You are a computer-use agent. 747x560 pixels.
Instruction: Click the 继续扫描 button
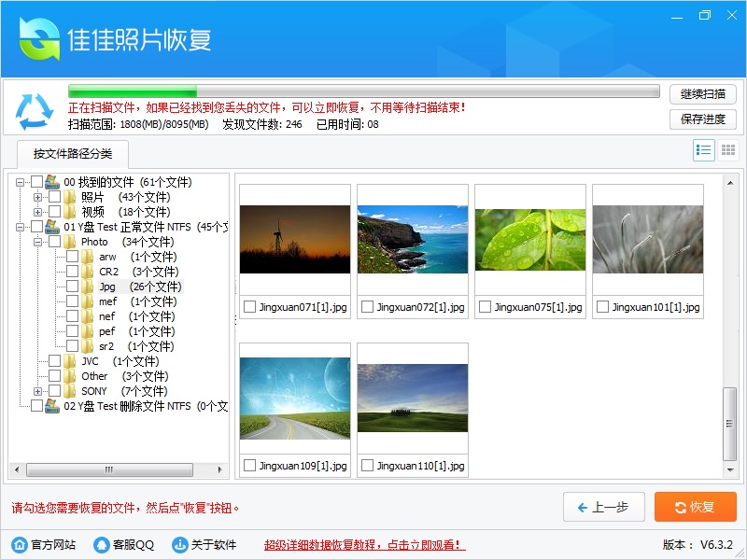702,94
